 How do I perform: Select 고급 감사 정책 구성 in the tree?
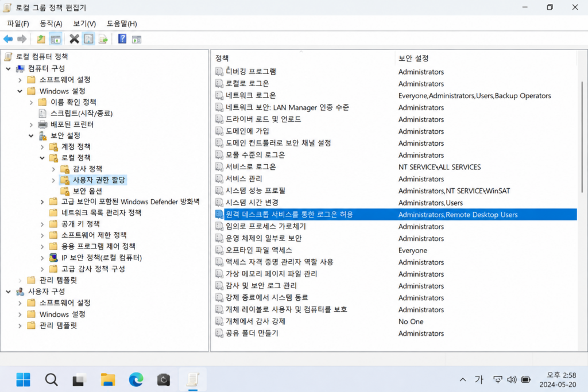pyautogui.click(x=93, y=269)
